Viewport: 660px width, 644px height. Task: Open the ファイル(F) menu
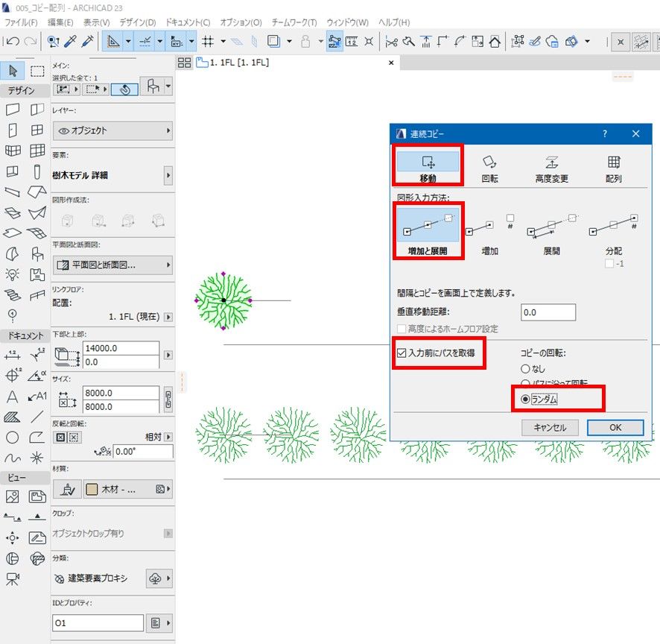tap(21, 22)
